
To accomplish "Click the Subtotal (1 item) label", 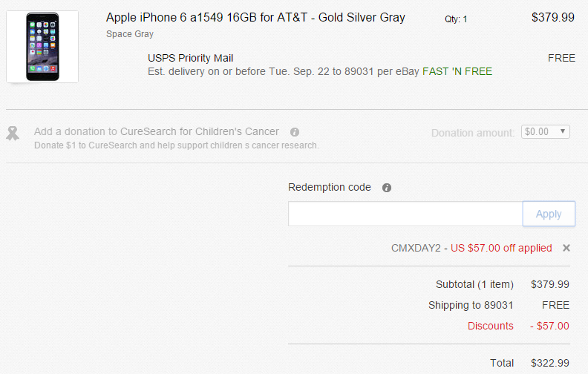I will 474,284.
